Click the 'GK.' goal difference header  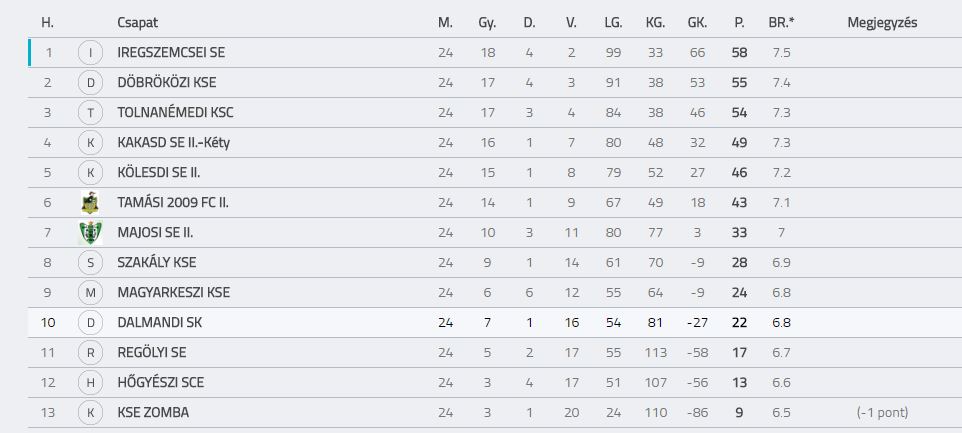[x=698, y=23]
